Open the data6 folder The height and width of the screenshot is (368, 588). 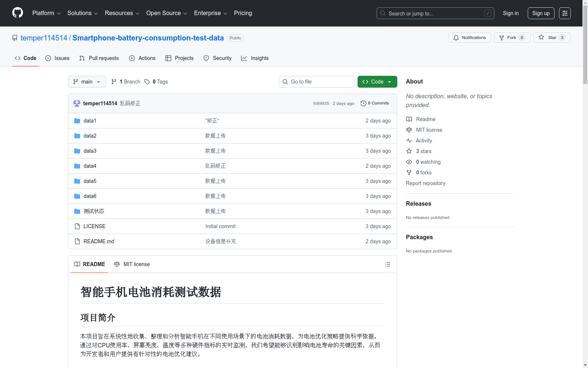[90, 196]
